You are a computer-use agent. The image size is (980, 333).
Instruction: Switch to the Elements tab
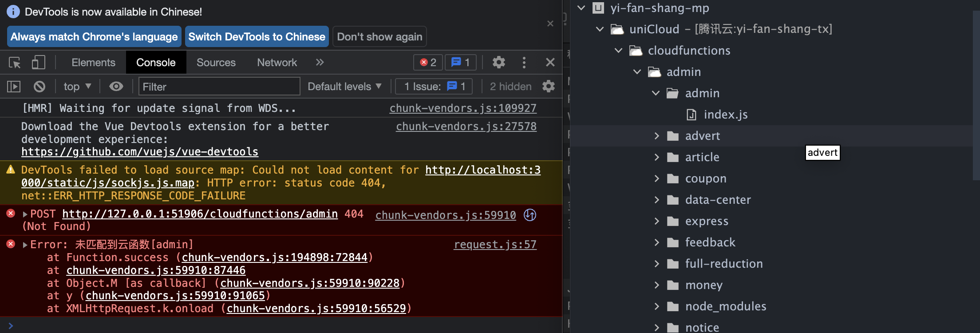[93, 63]
